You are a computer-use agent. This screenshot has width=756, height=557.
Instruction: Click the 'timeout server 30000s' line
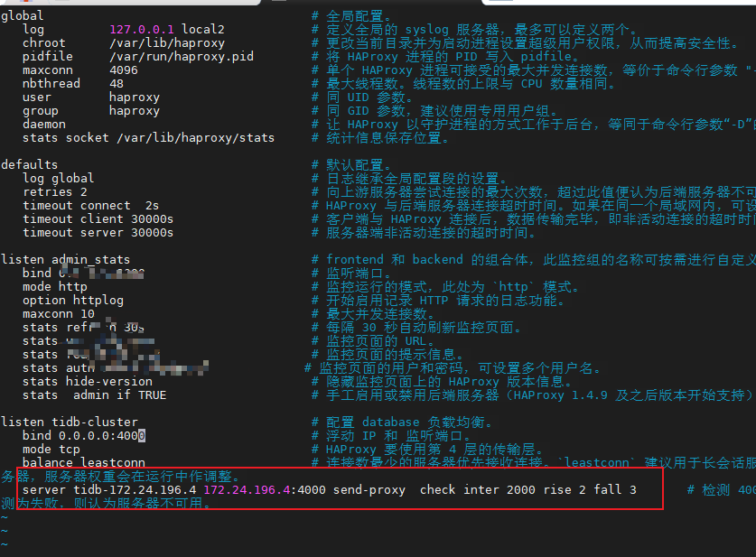click(x=98, y=233)
